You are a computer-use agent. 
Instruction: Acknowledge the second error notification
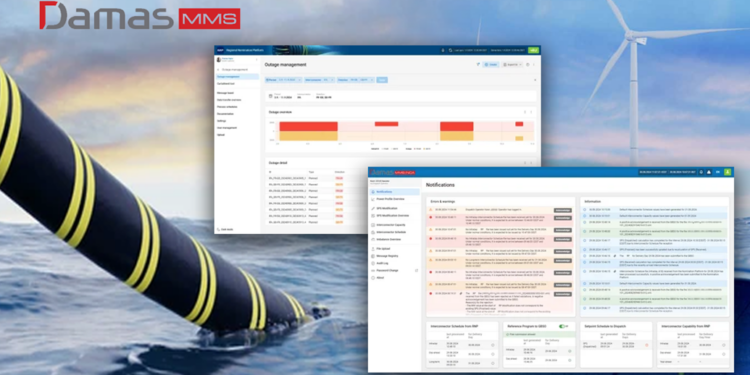562,239
